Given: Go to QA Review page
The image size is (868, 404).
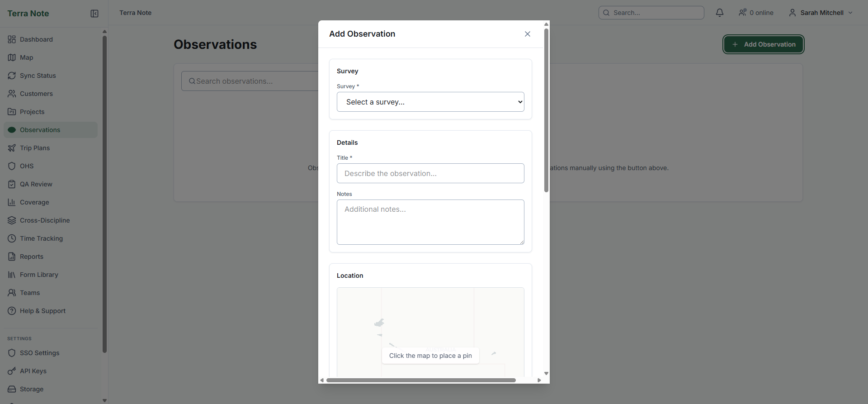Looking at the screenshot, I should pos(36,184).
